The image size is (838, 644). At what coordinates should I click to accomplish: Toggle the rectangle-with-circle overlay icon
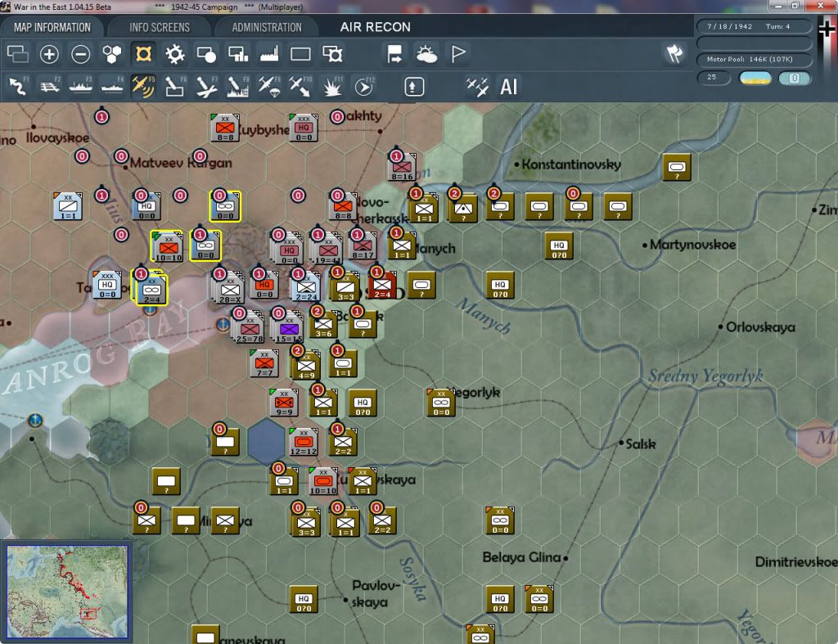pyautogui.click(x=206, y=54)
